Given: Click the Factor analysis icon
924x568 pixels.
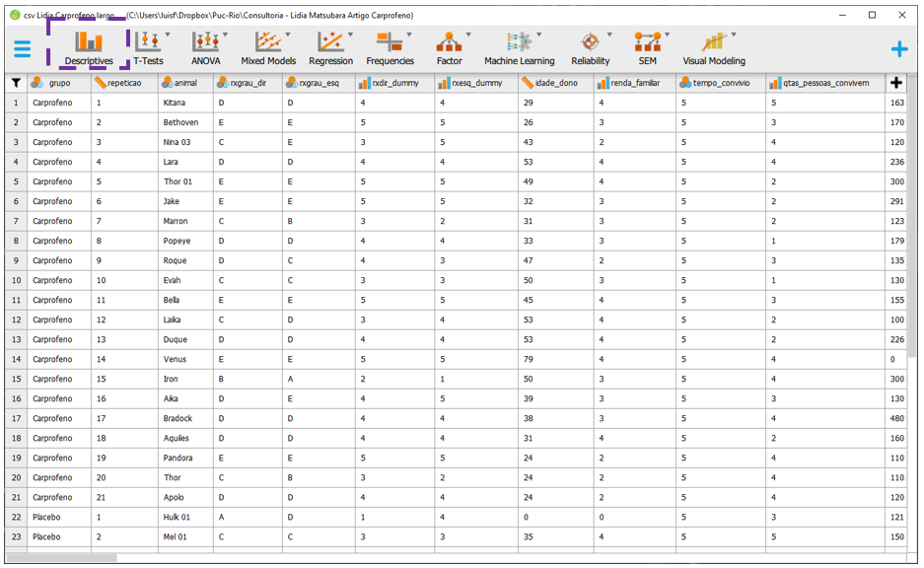Looking at the screenshot, I should coord(450,47).
